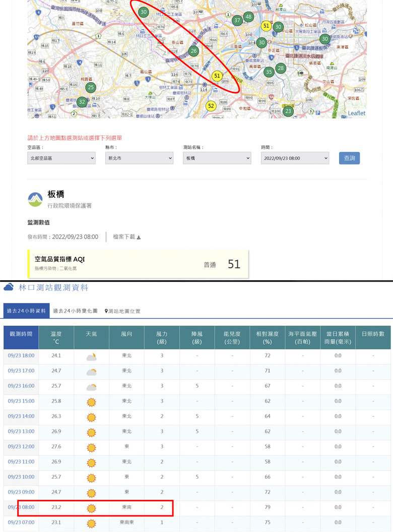
Task: Click the 觀測時間 column header
Action: point(21,338)
